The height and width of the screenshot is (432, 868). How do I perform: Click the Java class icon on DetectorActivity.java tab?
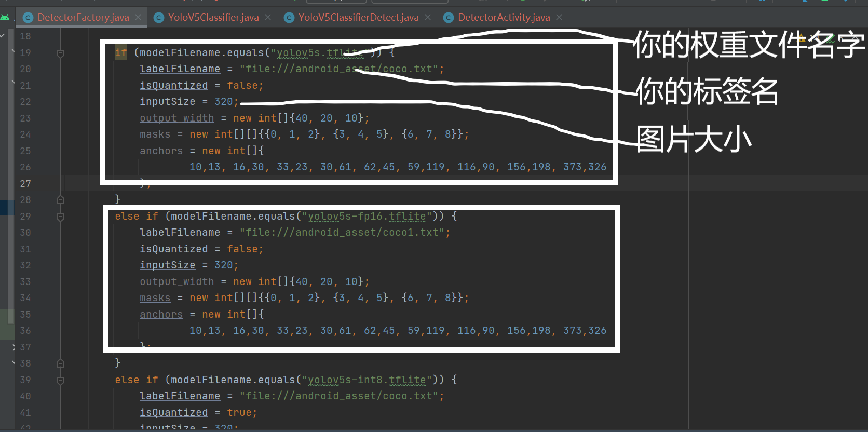click(449, 18)
